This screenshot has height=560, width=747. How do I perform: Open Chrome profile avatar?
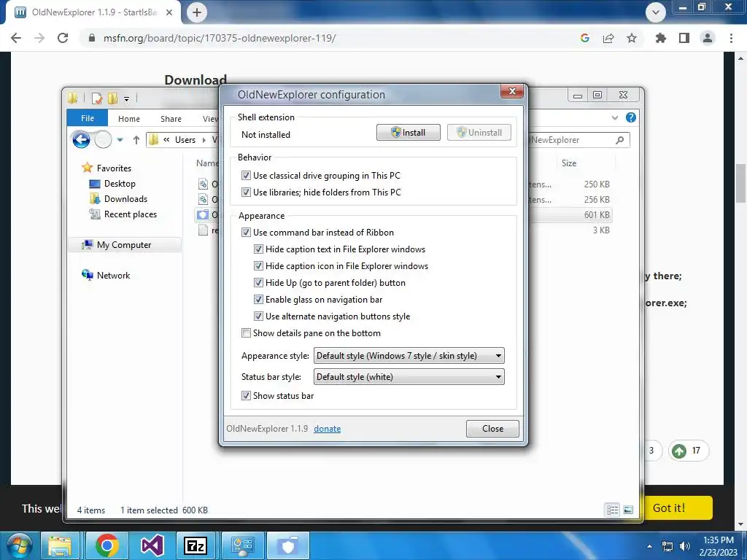[x=708, y=38]
